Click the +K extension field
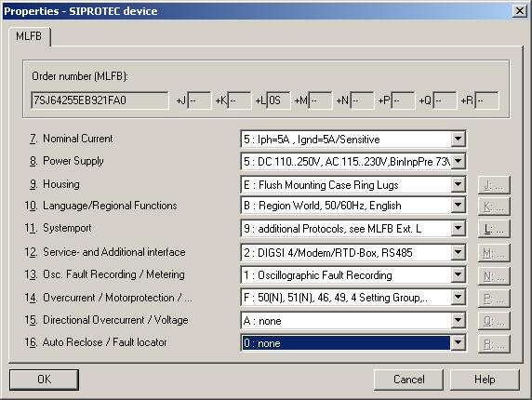The image size is (532, 400). tap(240, 100)
